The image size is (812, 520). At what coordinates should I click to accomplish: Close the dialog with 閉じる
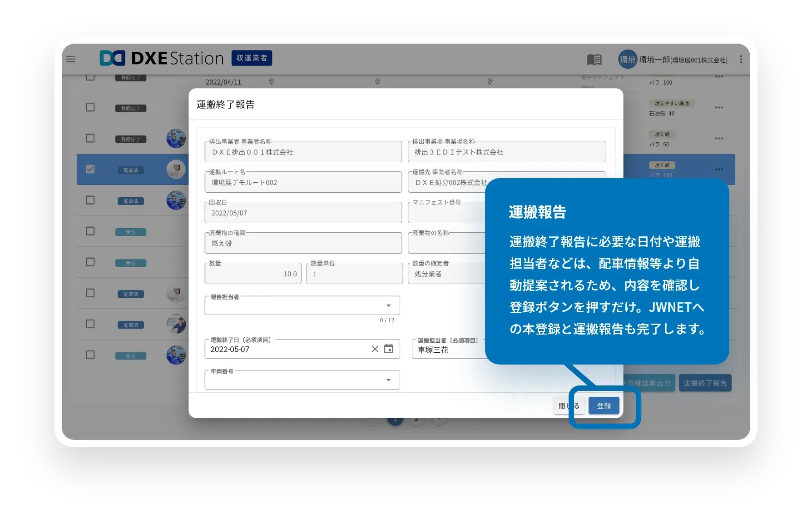[569, 405]
